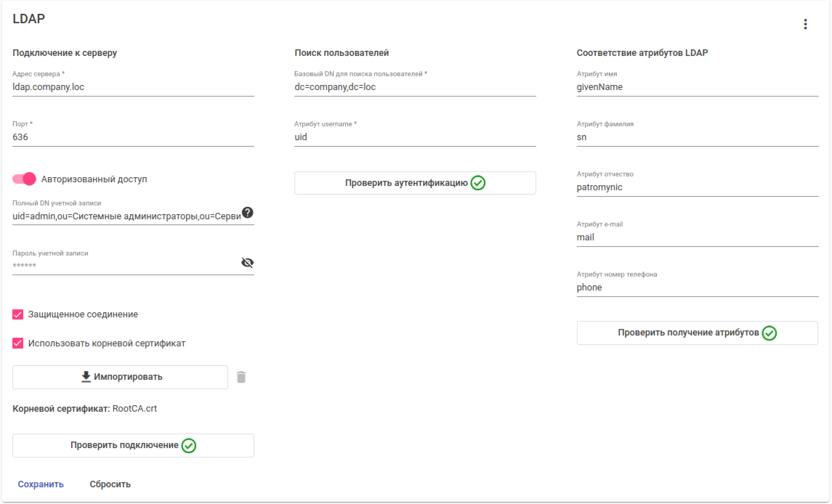Click the Атрибут e-mail field
This screenshot has width=832, height=504.
click(697, 237)
